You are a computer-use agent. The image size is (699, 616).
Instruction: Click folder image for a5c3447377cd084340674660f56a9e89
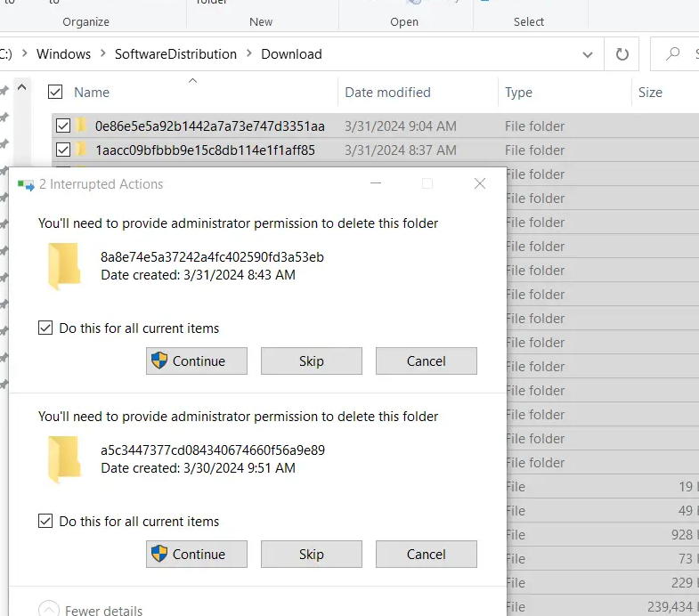(x=65, y=458)
